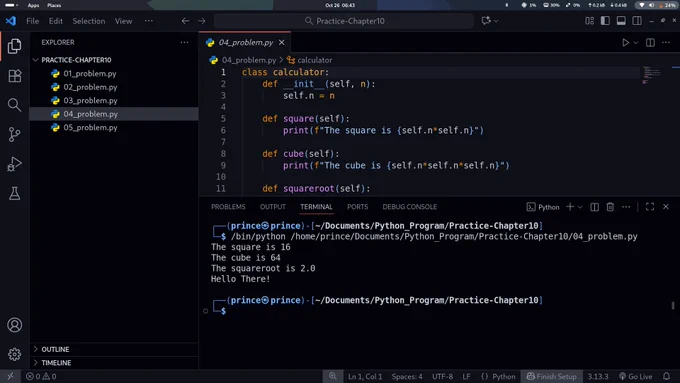Toggle the secondary side bar
The image size is (680, 383).
pyautogui.click(x=637, y=21)
